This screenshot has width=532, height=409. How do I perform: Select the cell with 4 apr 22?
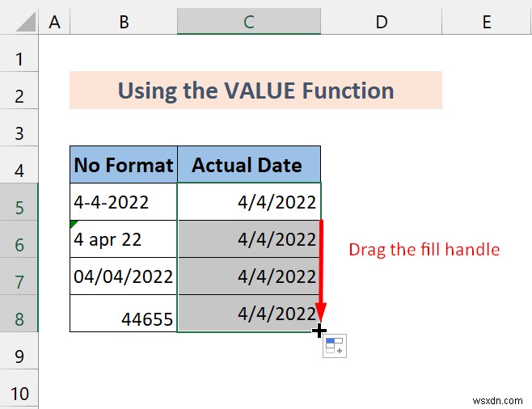[124, 239]
